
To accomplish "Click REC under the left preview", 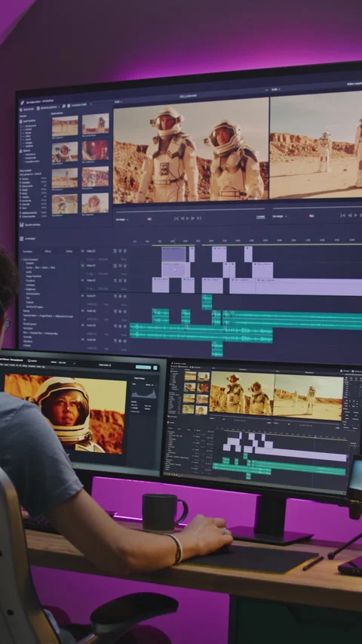I will (149, 219).
